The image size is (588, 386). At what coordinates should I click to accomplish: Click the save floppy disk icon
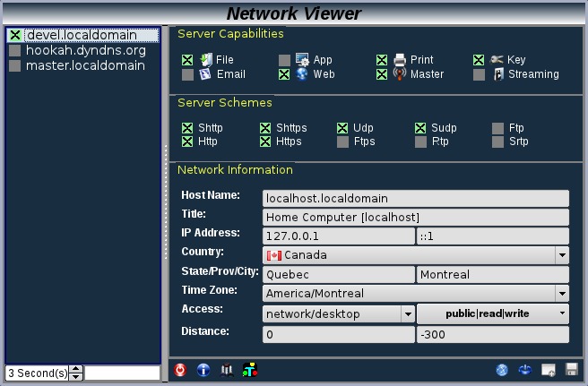(x=571, y=370)
